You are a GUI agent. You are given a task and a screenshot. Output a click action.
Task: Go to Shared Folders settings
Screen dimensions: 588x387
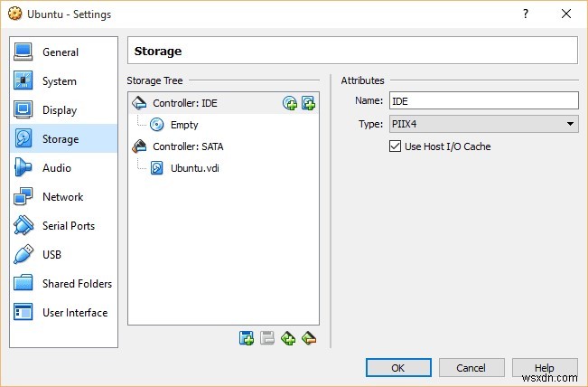click(76, 284)
